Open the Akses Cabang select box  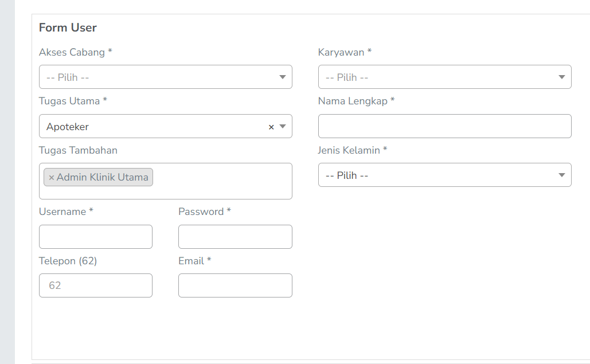[x=155, y=77]
